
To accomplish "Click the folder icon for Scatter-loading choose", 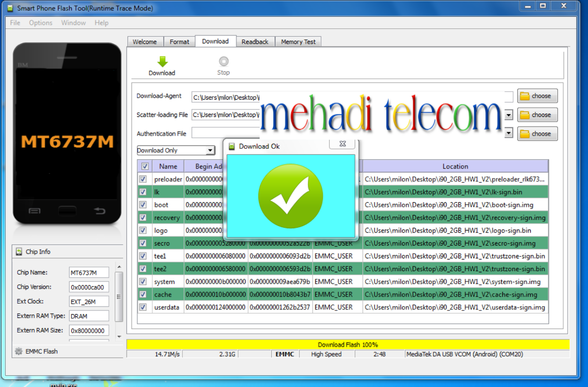I will tap(525, 115).
